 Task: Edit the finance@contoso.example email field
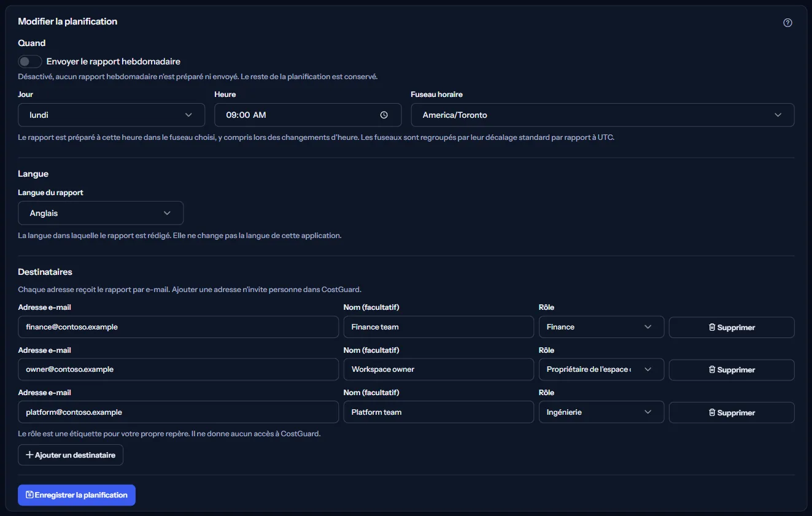[178, 327]
